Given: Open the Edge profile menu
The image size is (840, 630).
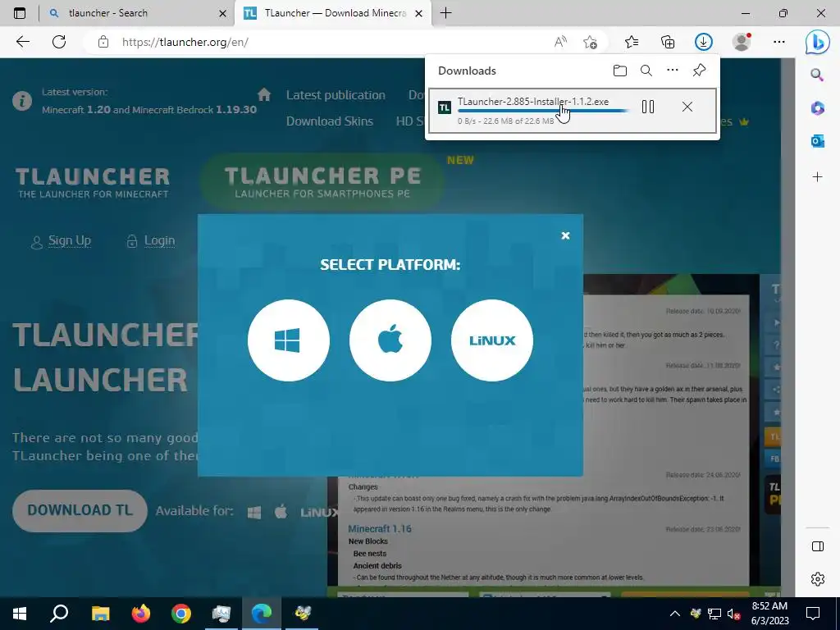Looking at the screenshot, I should click(x=742, y=42).
